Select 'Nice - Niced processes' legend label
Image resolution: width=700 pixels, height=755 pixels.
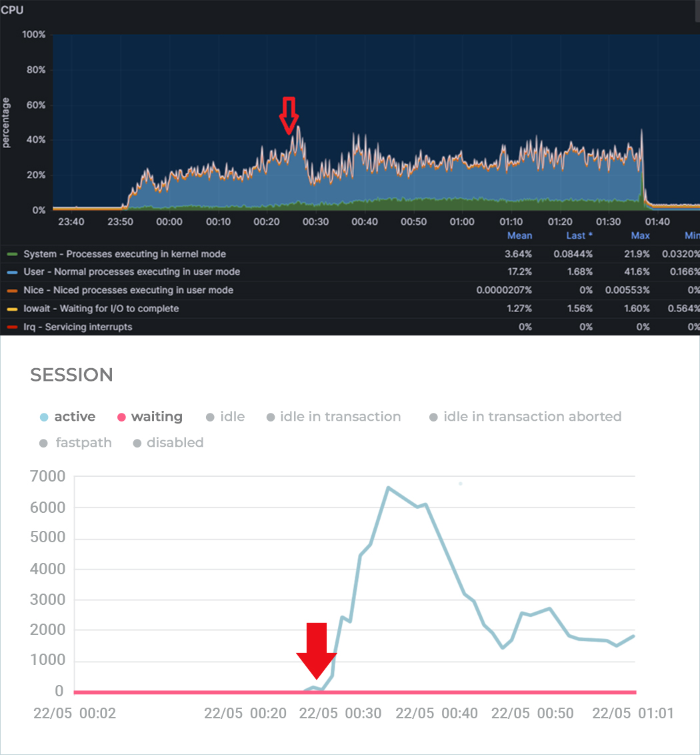[128, 291]
